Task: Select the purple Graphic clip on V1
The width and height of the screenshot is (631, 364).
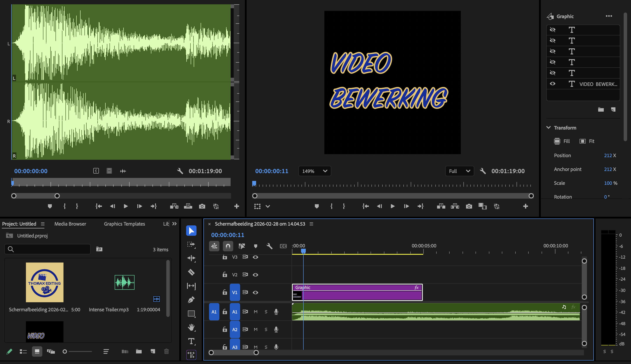Action: tap(357, 292)
